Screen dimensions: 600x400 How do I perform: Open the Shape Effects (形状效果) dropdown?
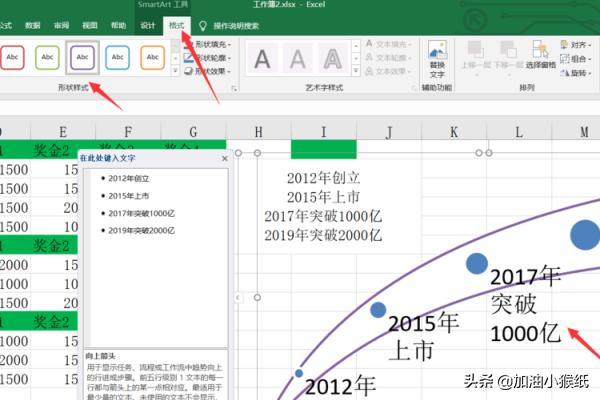coord(209,71)
